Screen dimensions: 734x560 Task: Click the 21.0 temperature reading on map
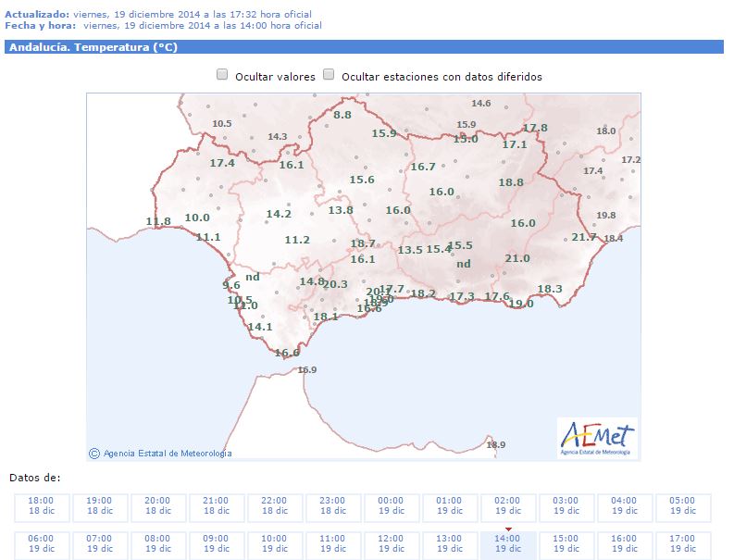pos(517,258)
